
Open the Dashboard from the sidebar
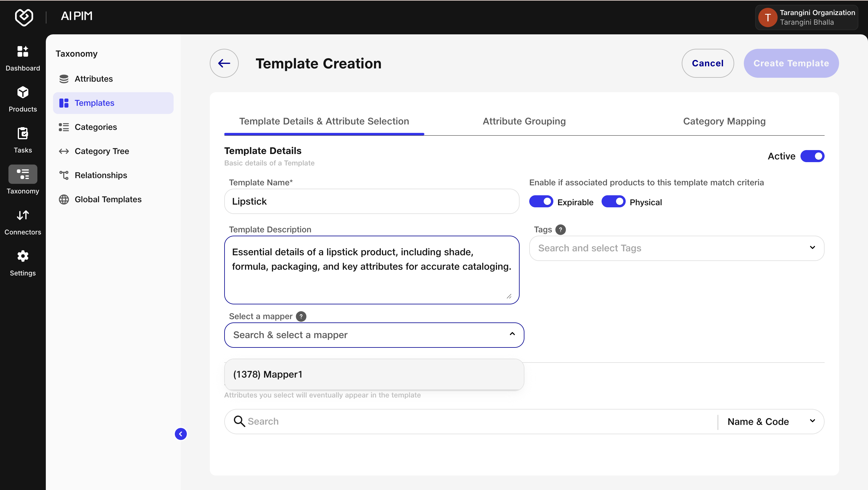(x=23, y=59)
